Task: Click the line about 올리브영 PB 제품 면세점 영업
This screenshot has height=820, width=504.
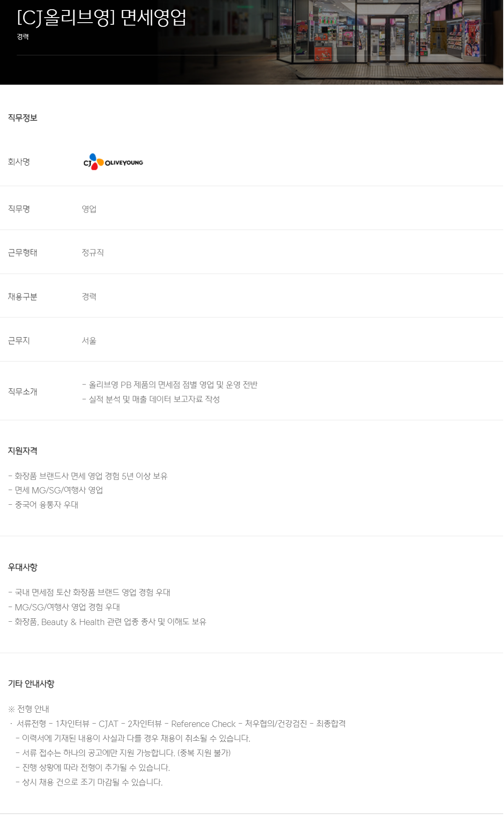Action: (170, 385)
